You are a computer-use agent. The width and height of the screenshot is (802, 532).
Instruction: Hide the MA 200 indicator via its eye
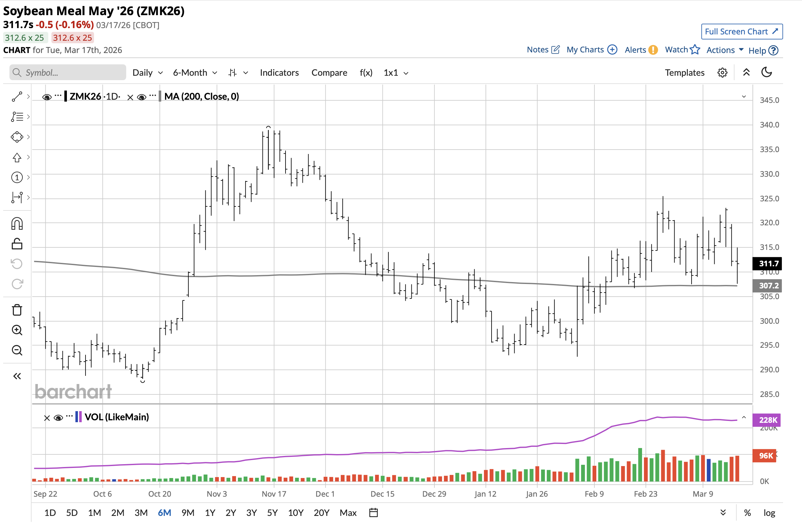(x=141, y=97)
